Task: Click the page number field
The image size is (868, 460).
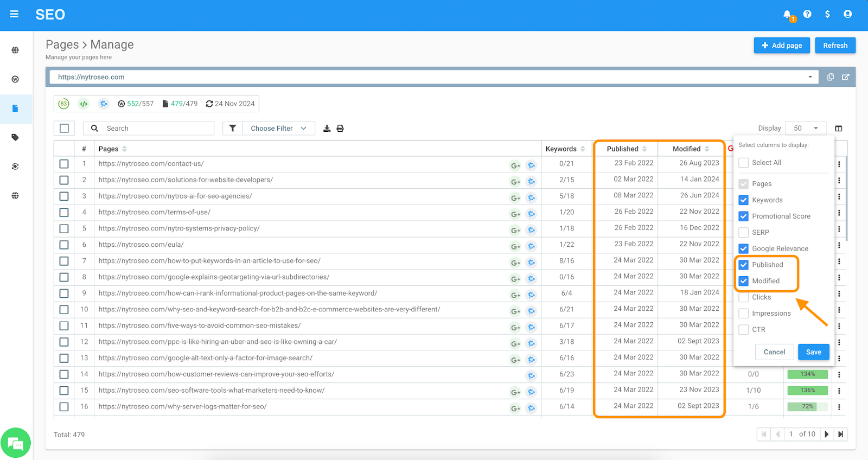Action: [x=792, y=434]
